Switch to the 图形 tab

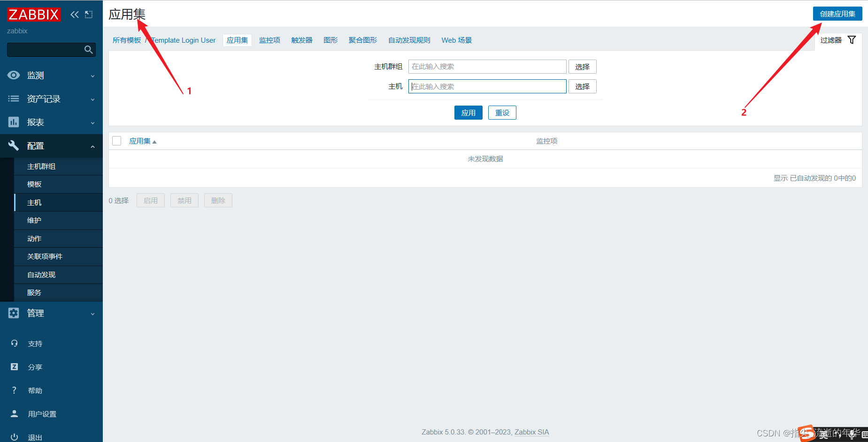pos(330,40)
